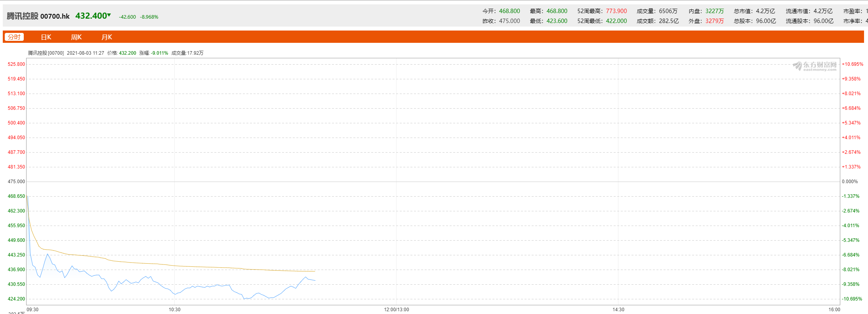This screenshot has width=868, height=314.
Task: Click the current price 432.400
Action: tap(91, 16)
